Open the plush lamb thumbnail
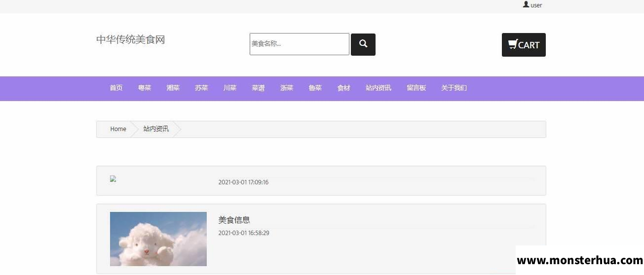This screenshot has height=275, width=644. coord(158,239)
